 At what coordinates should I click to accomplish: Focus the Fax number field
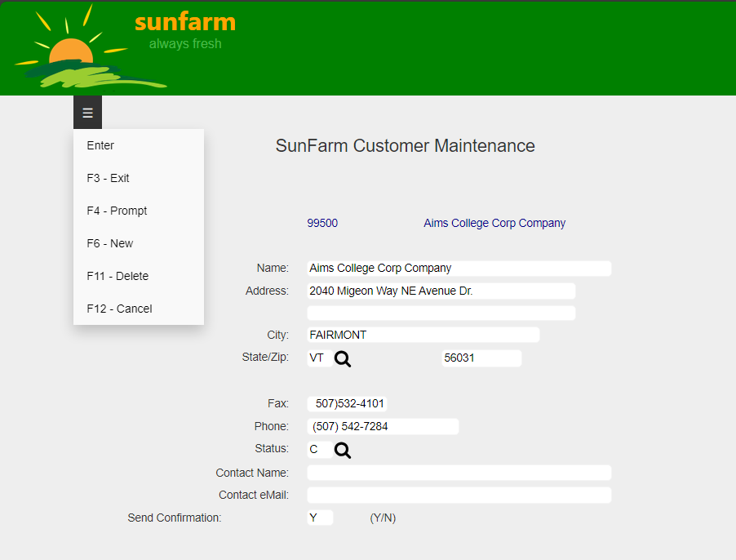click(348, 404)
